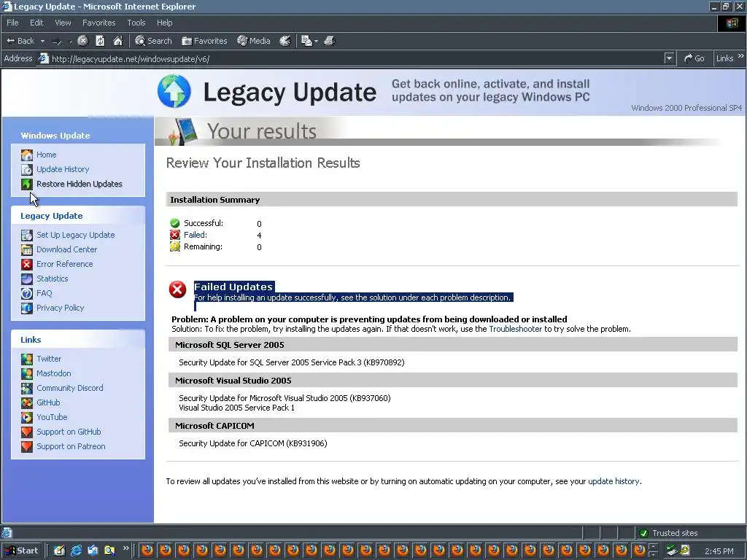Viewport: 747px width, 560px height.
Task: Click the taskbar row scroll stepper
Action: click(x=653, y=551)
